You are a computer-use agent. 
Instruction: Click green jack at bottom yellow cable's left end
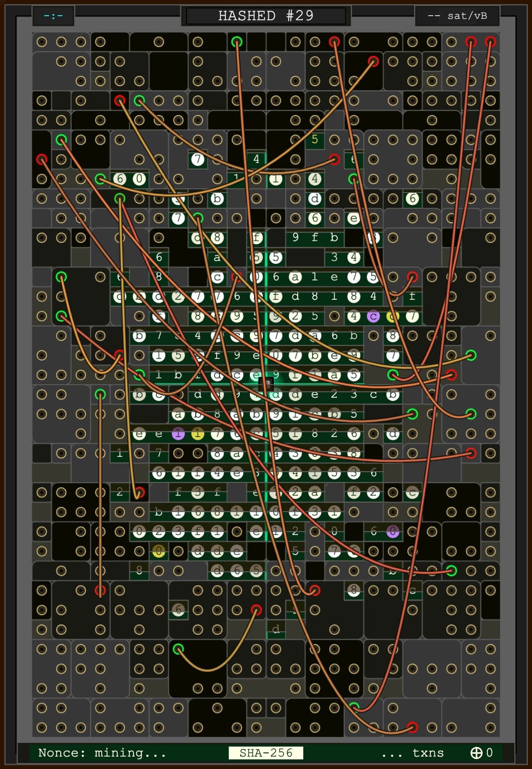[178, 649]
